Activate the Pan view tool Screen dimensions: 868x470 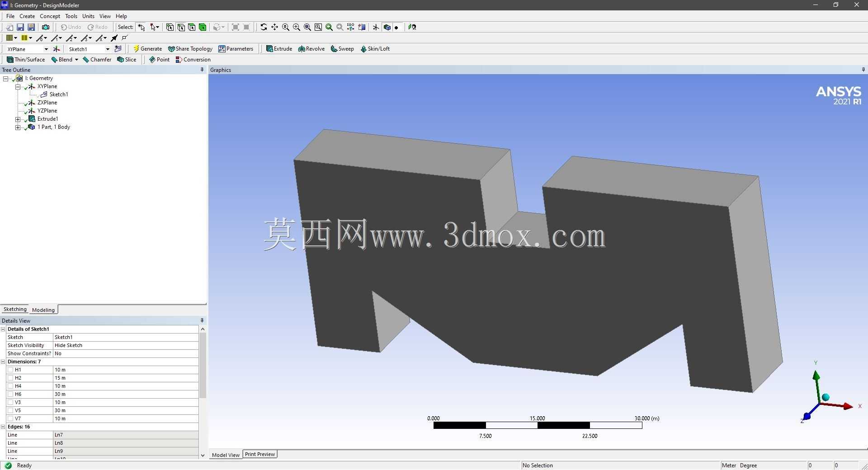[274, 27]
